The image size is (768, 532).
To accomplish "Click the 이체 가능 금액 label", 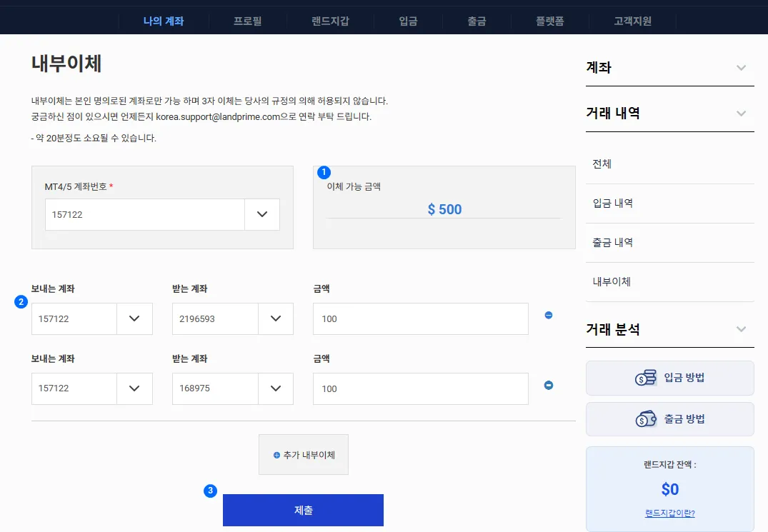I will (354, 186).
